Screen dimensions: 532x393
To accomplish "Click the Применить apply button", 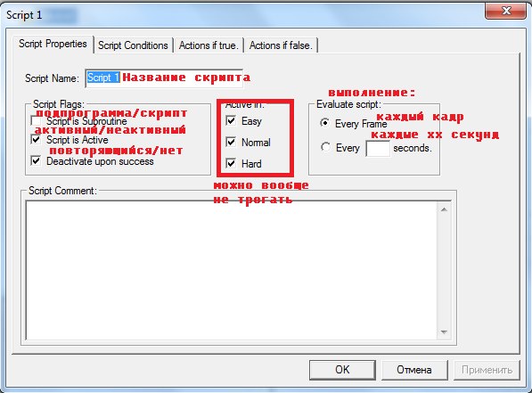I will [x=487, y=370].
